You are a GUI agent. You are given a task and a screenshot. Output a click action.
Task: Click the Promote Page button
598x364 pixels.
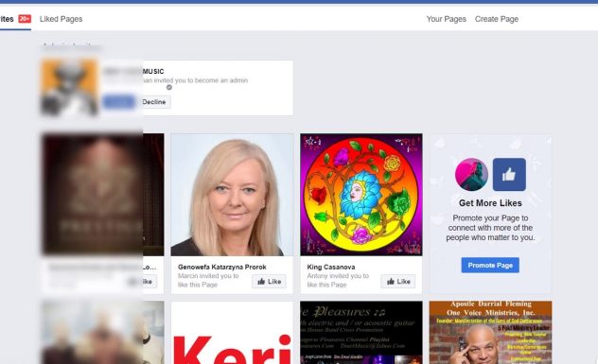tap(490, 265)
